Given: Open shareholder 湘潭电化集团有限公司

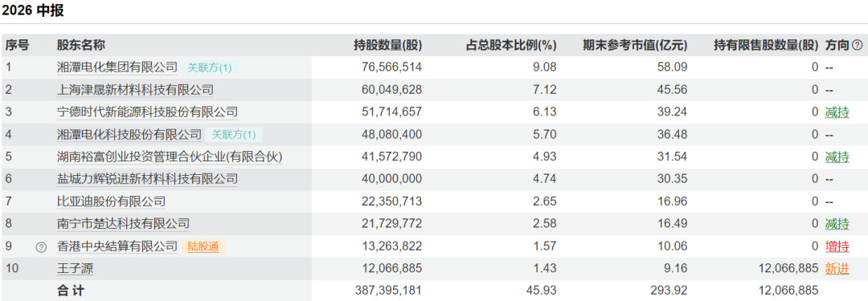Looking at the screenshot, I should [x=117, y=67].
